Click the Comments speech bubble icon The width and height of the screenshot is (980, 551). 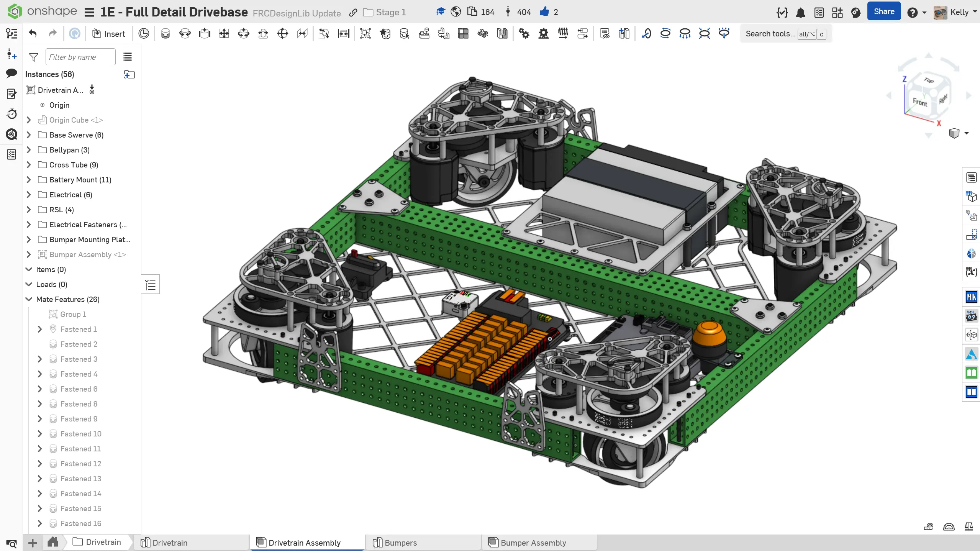pyautogui.click(x=11, y=73)
